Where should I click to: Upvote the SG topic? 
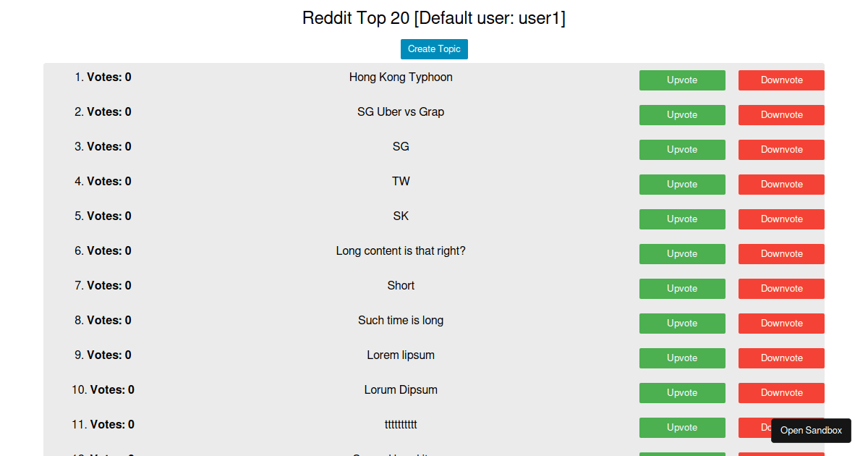pos(682,150)
